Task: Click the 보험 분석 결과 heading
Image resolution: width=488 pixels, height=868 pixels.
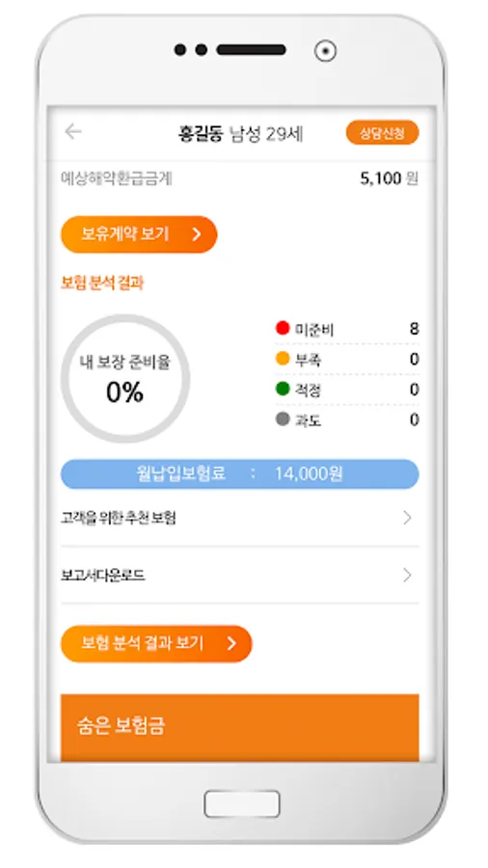Action: [102, 284]
